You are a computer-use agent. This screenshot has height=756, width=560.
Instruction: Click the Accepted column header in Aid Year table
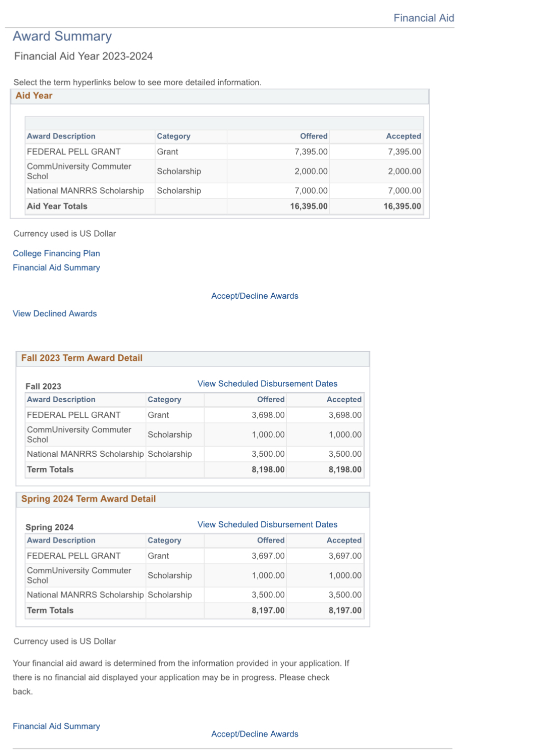click(x=403, y=136)
